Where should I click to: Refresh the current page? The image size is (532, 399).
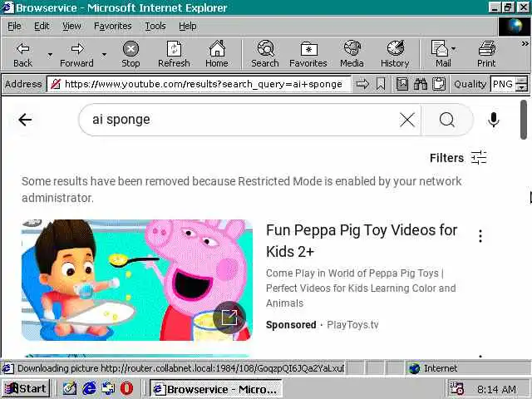point(174,54)
